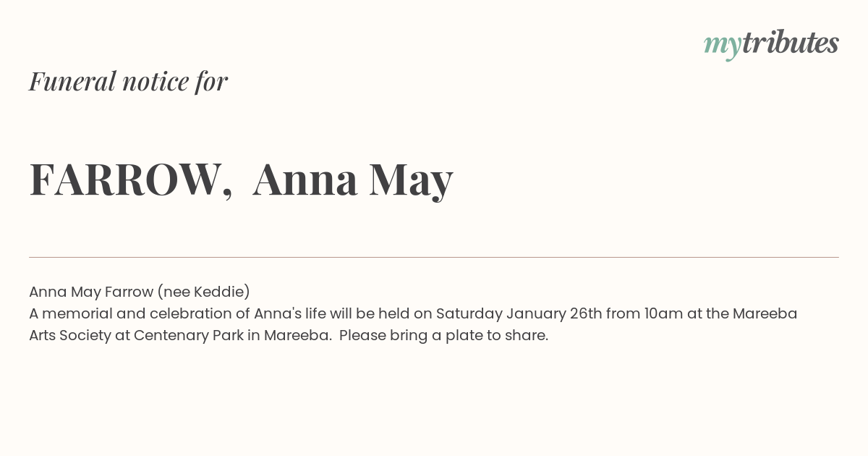Image resolution: width=868 pixels, height=456 pixels.
Task: Click the horizontal divider line
Action: tap(434, 257)
